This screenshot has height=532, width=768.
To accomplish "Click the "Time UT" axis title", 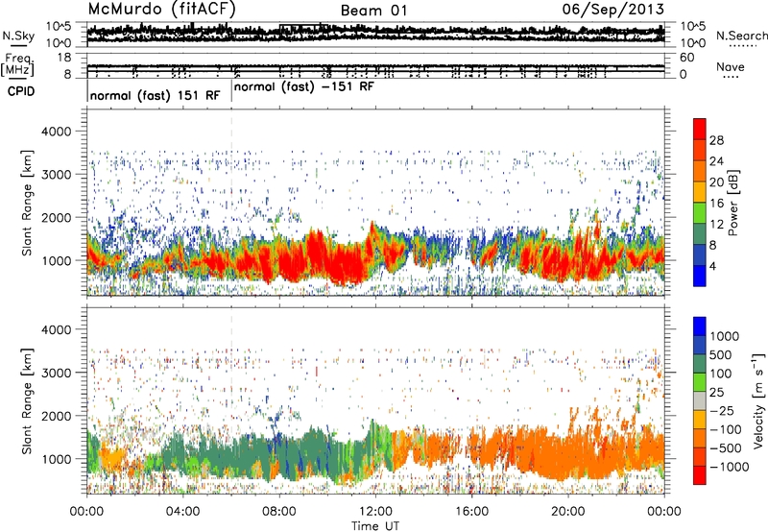I will 375,525.
